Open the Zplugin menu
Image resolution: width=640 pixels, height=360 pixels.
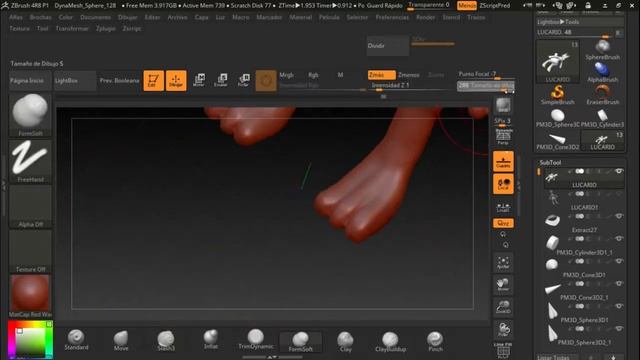(x=106, y=29)
